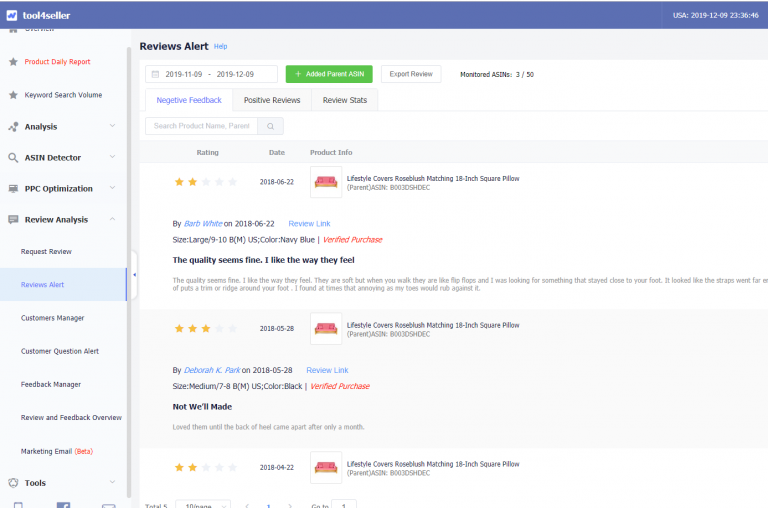The image size is (768, 508).
Task: Click the Tools sidebar icon
Action: 13,483
